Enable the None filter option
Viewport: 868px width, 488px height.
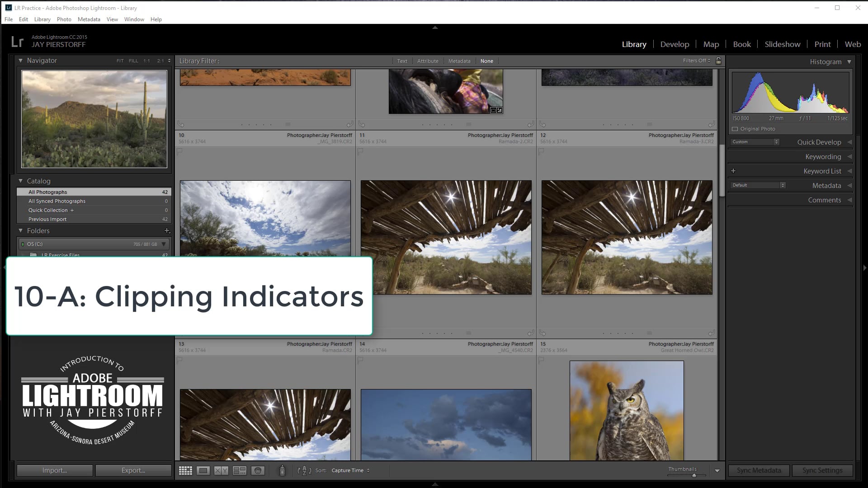click(487, 61)
